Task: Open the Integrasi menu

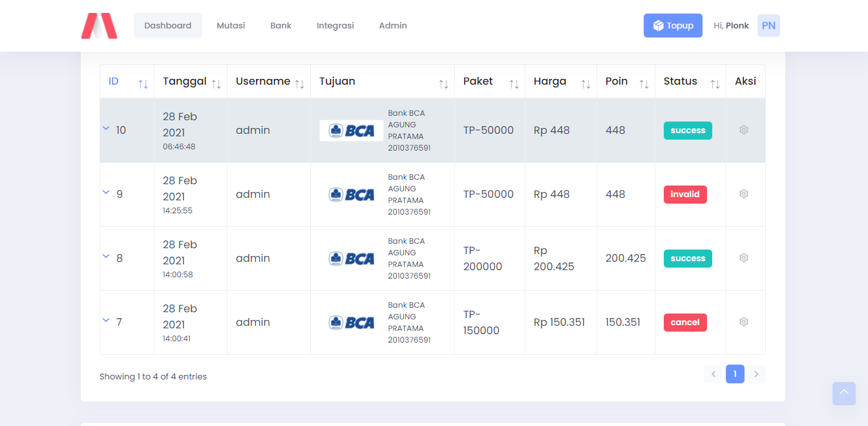Action: click(335, 26)
